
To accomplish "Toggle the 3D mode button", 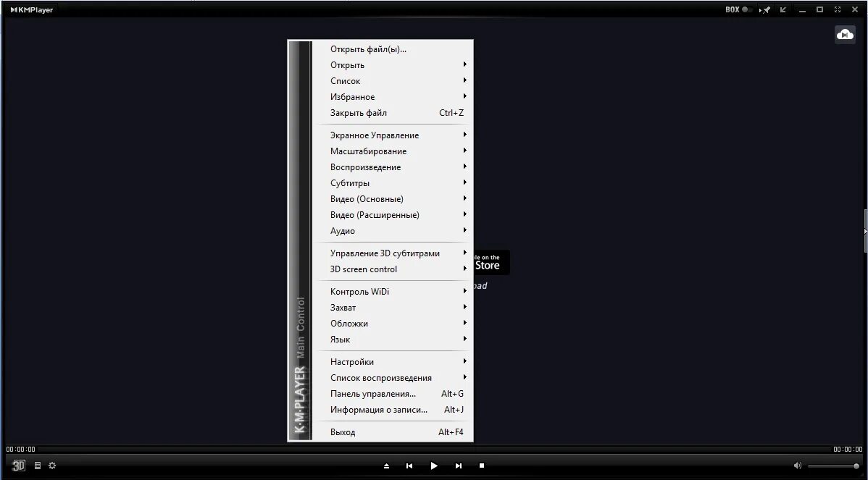I will [x=19, y=466].
